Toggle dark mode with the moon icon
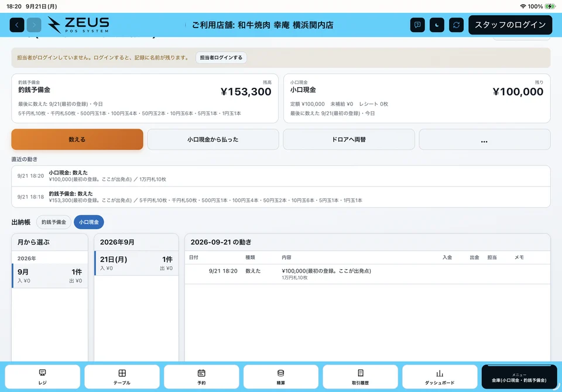The width and height of the screenshot is (562, 392). tap(437, 25)
